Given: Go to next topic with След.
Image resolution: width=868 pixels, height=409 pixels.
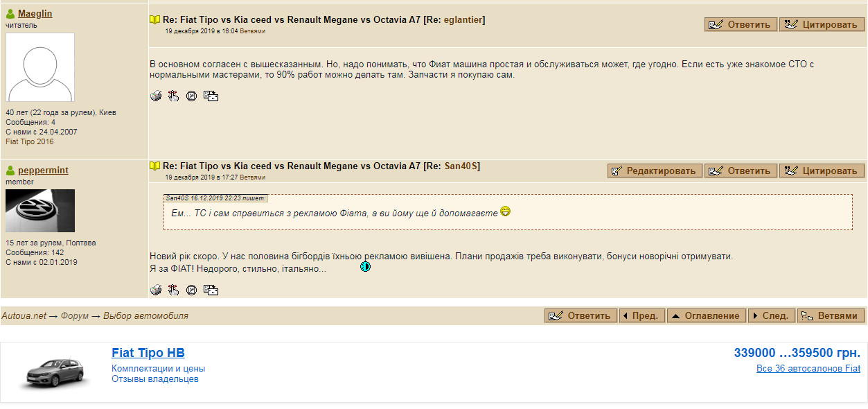Looking at the screenshot, I should click(x=772, y=315).
